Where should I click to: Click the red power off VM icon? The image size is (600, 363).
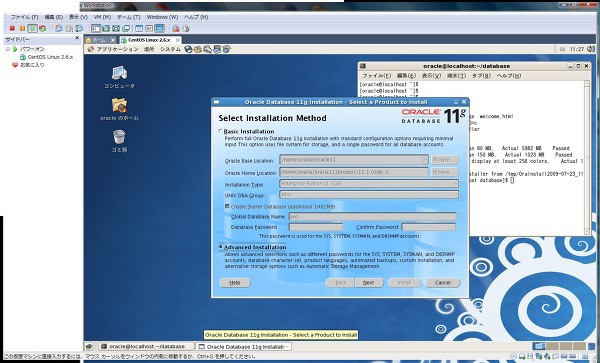click(x=12, y=28)
